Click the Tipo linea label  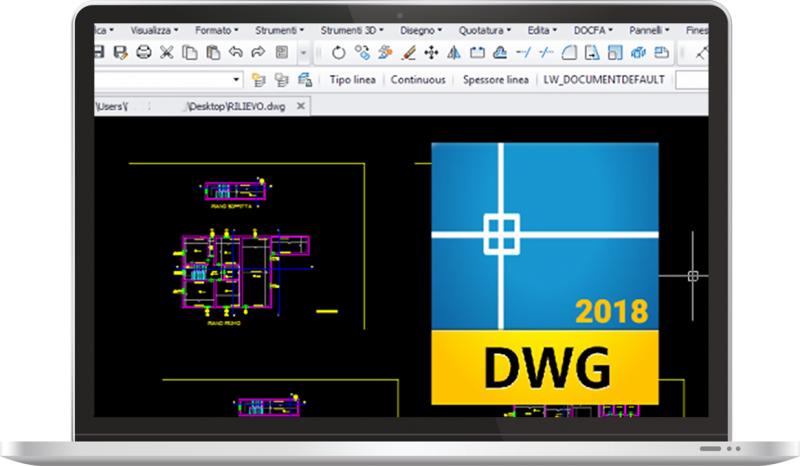(x=353, y=80)
